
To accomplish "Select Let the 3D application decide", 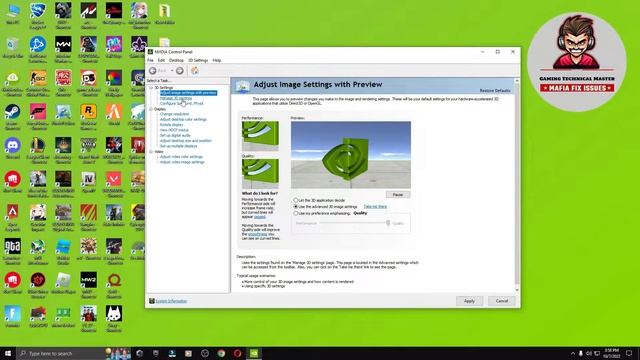I will click(296, 200).
